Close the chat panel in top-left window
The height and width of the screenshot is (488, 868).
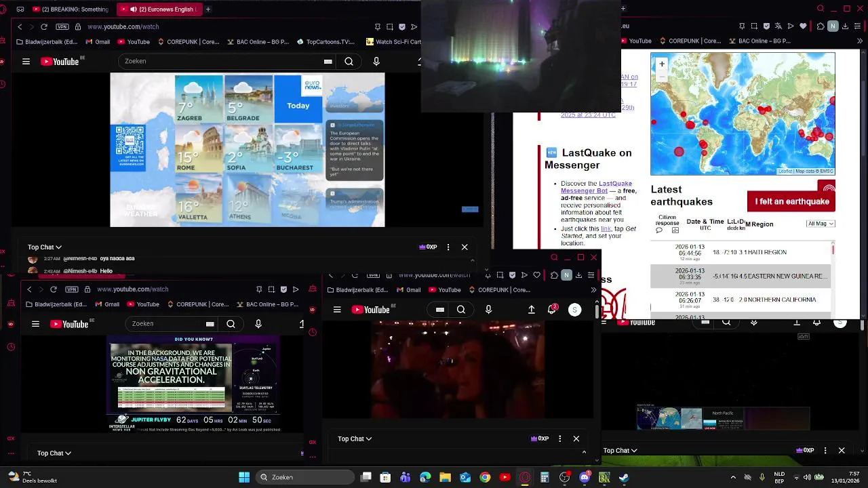pyautogui.click(x=465, y=247)
